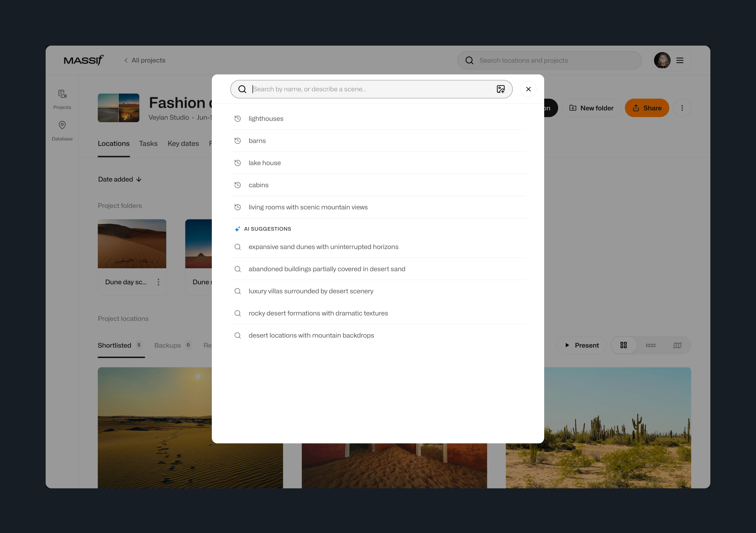Image resolution: width=756 pixels, height=533 pixels.
Task: Choose 'desert locations with mountain backdrops'
Action: click(378, 335)
